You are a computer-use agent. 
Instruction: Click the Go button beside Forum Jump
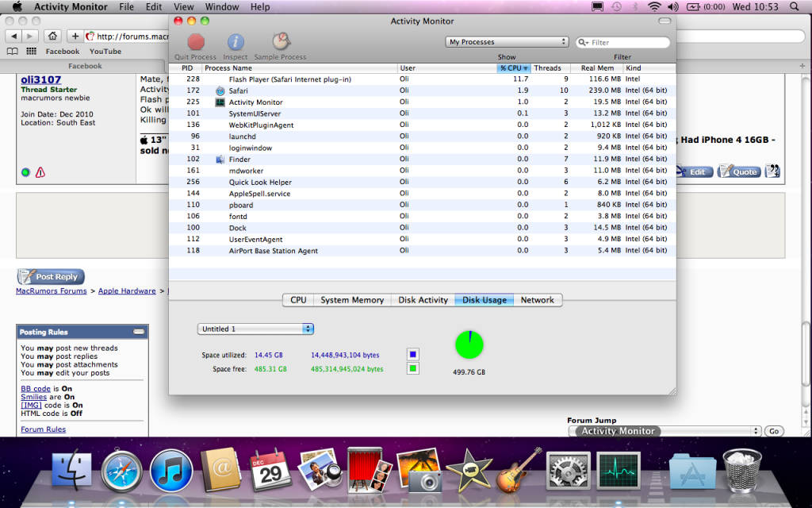click(x=774, y=431)
